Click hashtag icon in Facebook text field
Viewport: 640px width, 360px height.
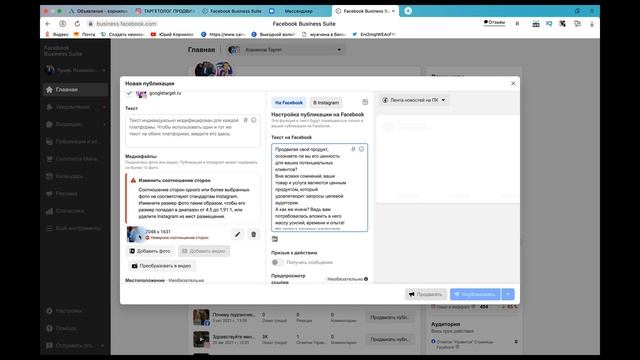coord(353,149)
